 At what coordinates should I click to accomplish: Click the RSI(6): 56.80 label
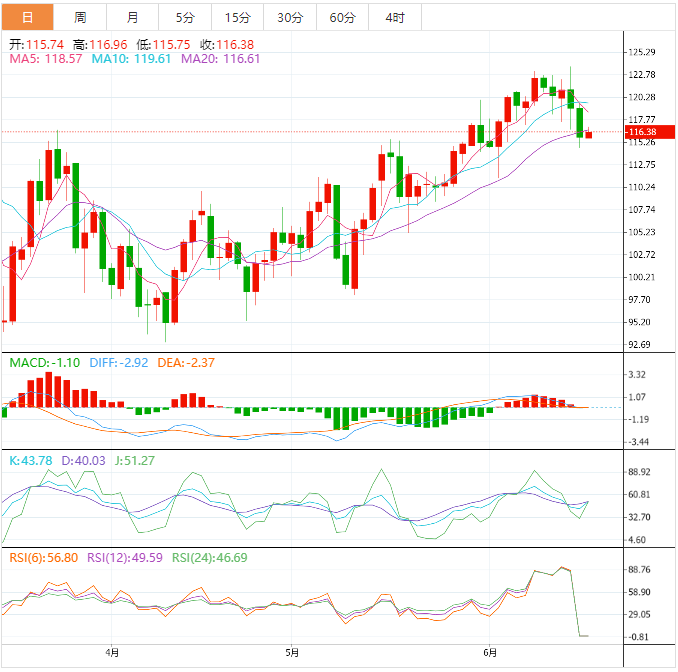click(42, 557)
